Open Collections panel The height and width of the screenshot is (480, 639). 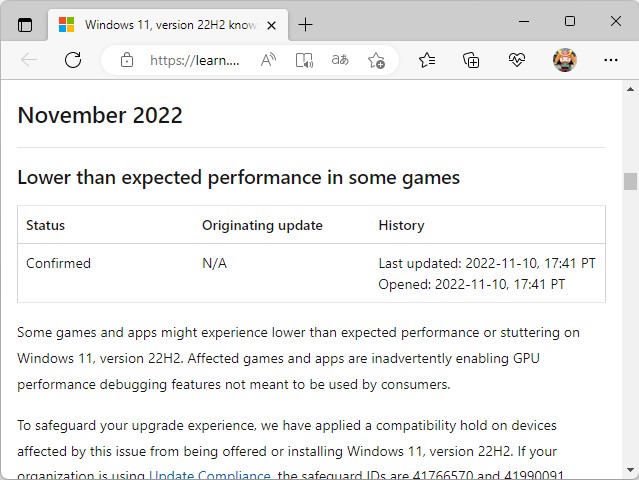tap(471, 60)
